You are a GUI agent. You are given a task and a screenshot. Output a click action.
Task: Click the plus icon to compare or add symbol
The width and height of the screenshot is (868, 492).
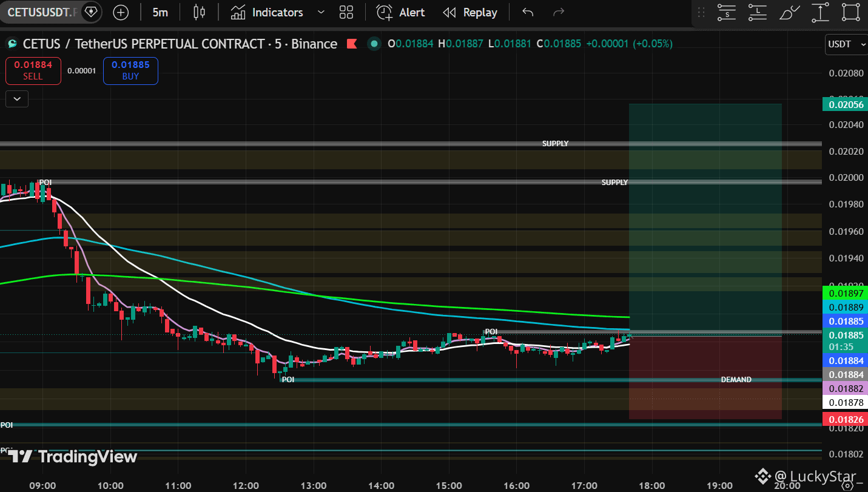(121, 12)
